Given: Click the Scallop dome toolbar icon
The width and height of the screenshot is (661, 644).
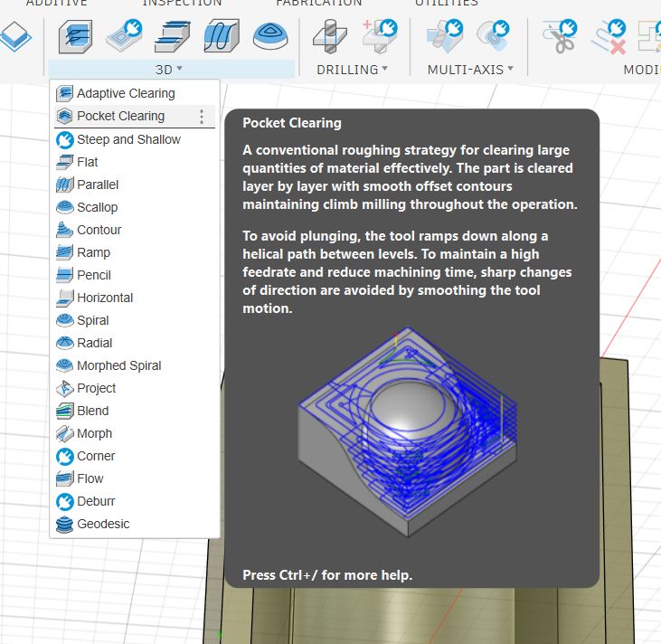Looking at the screenshot, I should tap(270, 36).
